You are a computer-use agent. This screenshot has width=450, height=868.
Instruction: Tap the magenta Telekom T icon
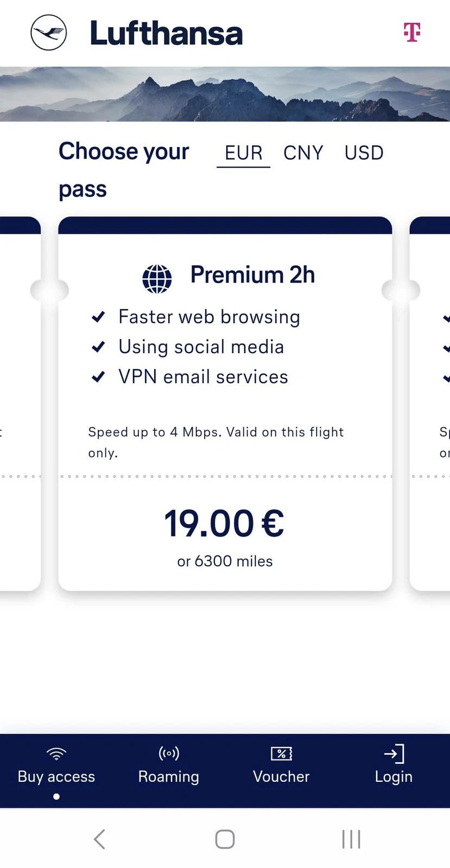coord(412,32)
